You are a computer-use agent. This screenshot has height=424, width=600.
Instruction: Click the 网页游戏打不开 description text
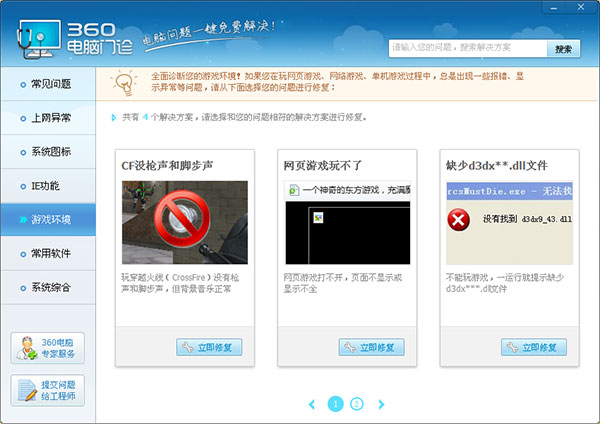click(343, 283)
